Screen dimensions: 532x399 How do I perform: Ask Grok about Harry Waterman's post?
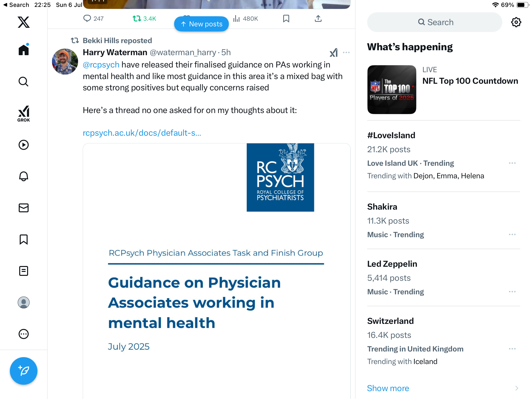334,52
